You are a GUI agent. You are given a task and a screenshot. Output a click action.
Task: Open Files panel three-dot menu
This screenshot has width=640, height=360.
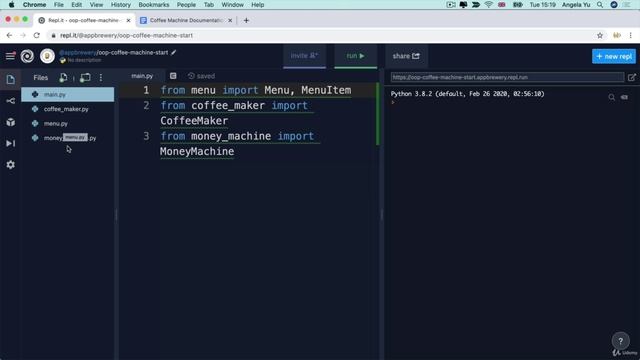[x=101, y=77]
